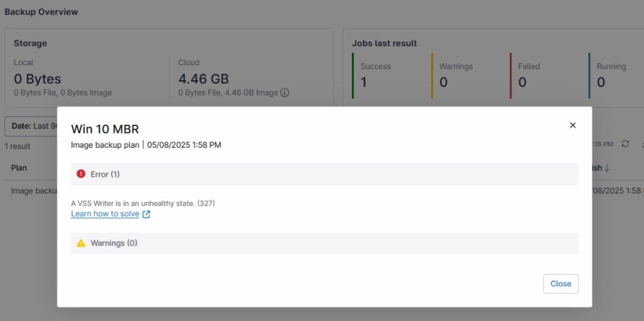This screenshot has height=321, width=644.
Task: Open the Date filter dropdown
Action: click(x=31, y=126)
